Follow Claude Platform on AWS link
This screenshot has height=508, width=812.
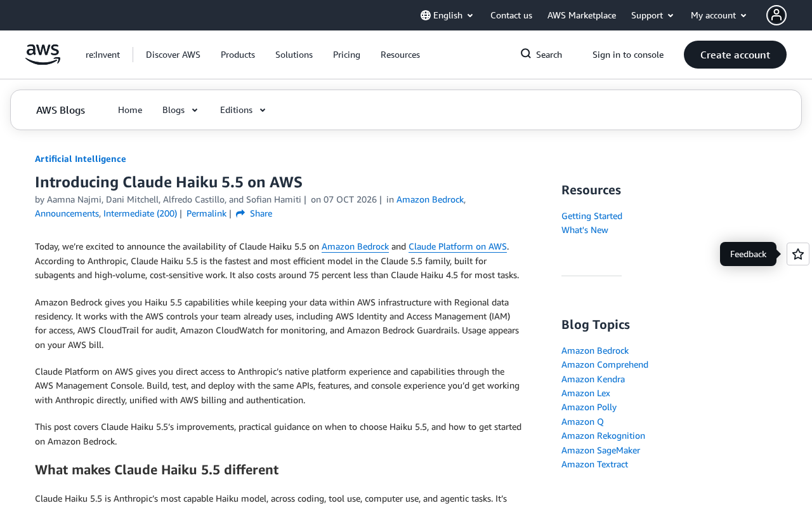tap(457, 246)
